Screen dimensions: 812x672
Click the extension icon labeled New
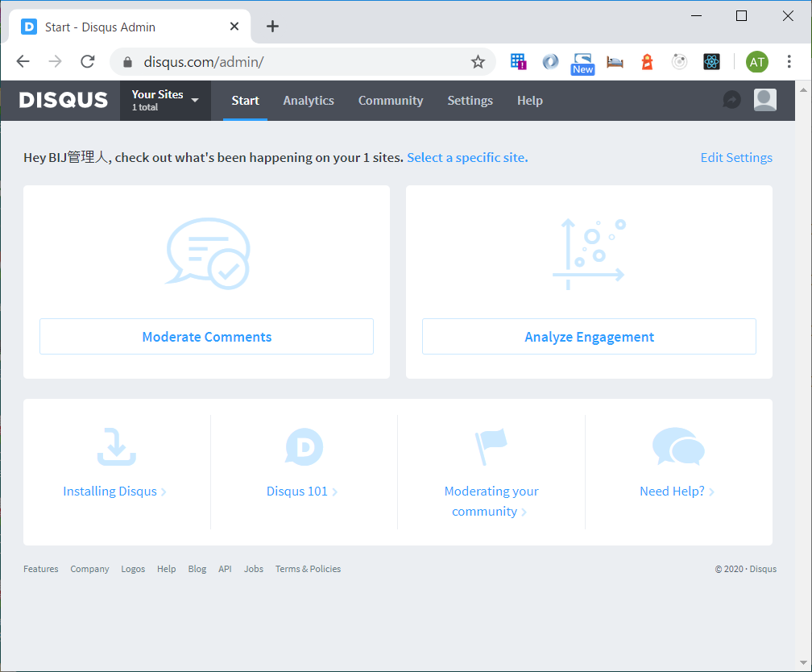pyautogui.click(x=582, y=63)
